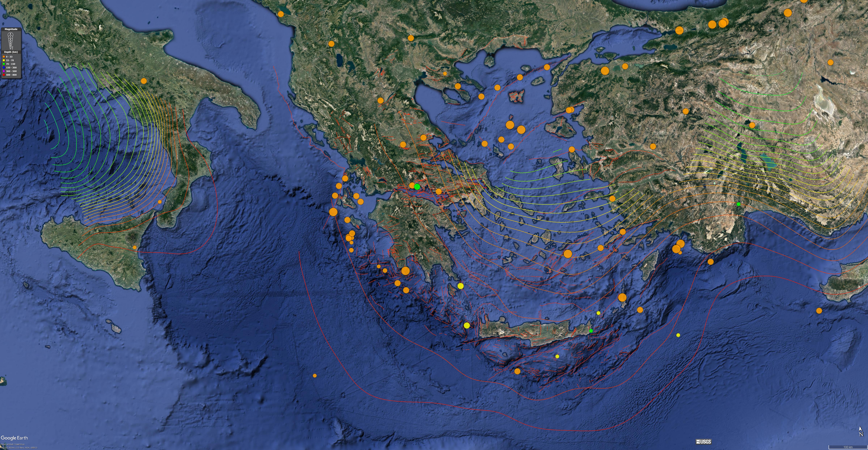Click the green 70 - 150 depth swatch
Image resolution: width=868 pixels, height=450 pixels.
[x=4, y=64]
